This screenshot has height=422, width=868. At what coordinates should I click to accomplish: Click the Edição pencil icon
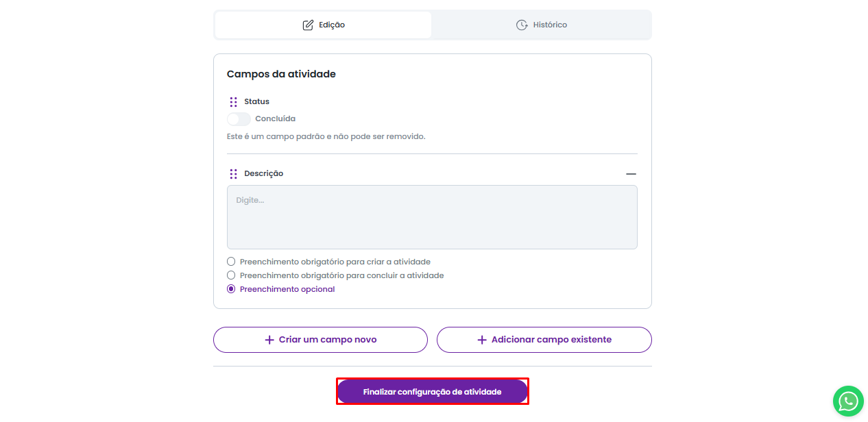[308, 25]
